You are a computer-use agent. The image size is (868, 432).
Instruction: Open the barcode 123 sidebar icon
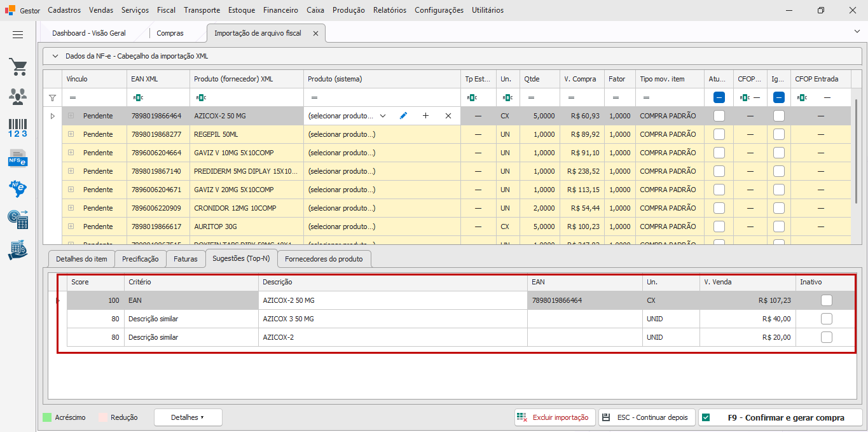(x=18, y=128)
